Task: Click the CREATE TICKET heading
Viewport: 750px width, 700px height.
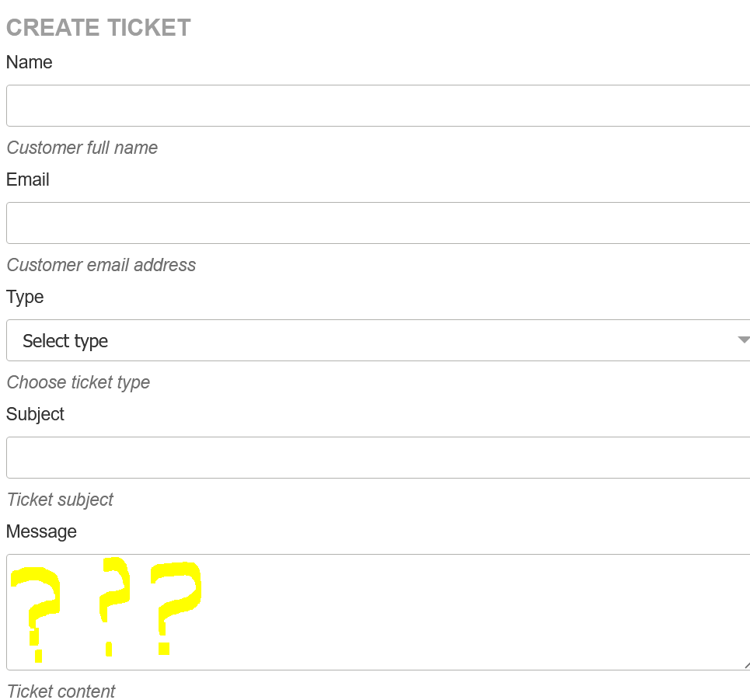Action: tap(98, 27)
